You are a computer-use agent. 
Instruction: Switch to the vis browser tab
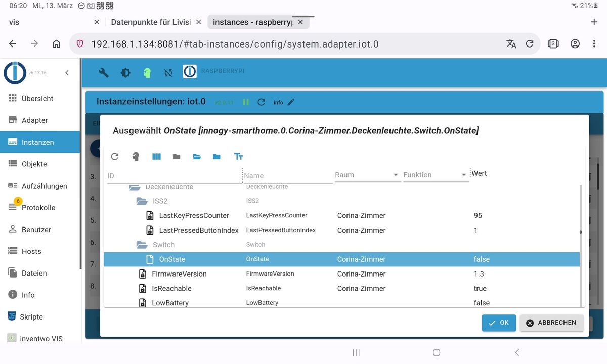pyautogui.click(x=14, y=22)
